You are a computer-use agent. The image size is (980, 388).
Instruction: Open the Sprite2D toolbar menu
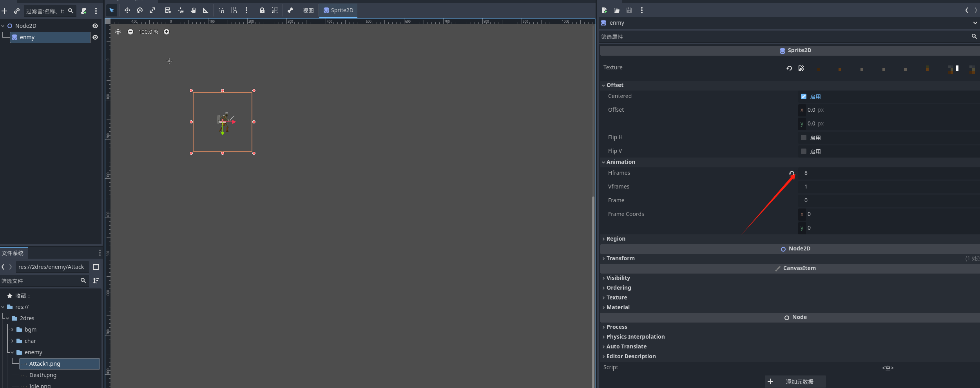pyautogui.click(x=338, y=10)
